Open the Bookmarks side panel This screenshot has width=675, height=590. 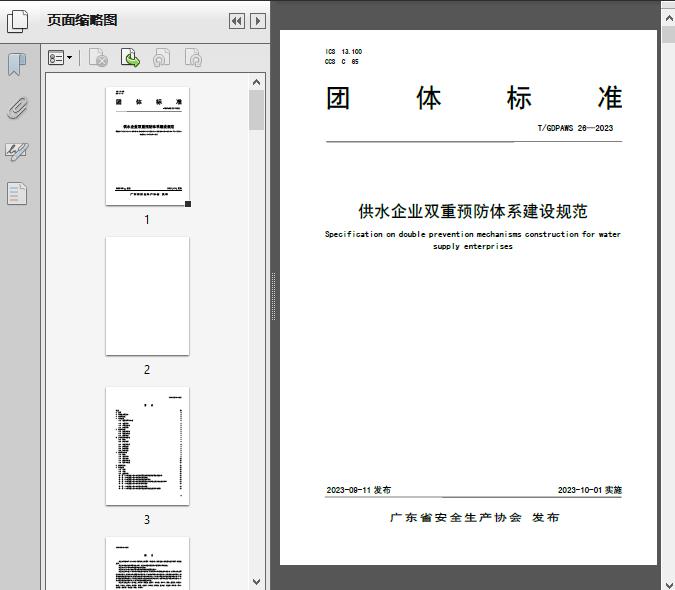tap(17, 65)
